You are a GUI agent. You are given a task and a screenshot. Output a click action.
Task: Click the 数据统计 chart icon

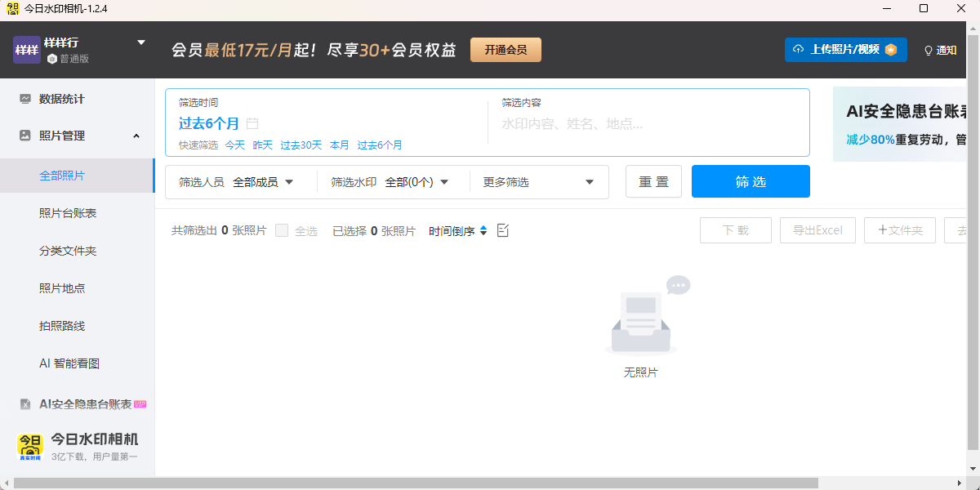pos(25,99)
